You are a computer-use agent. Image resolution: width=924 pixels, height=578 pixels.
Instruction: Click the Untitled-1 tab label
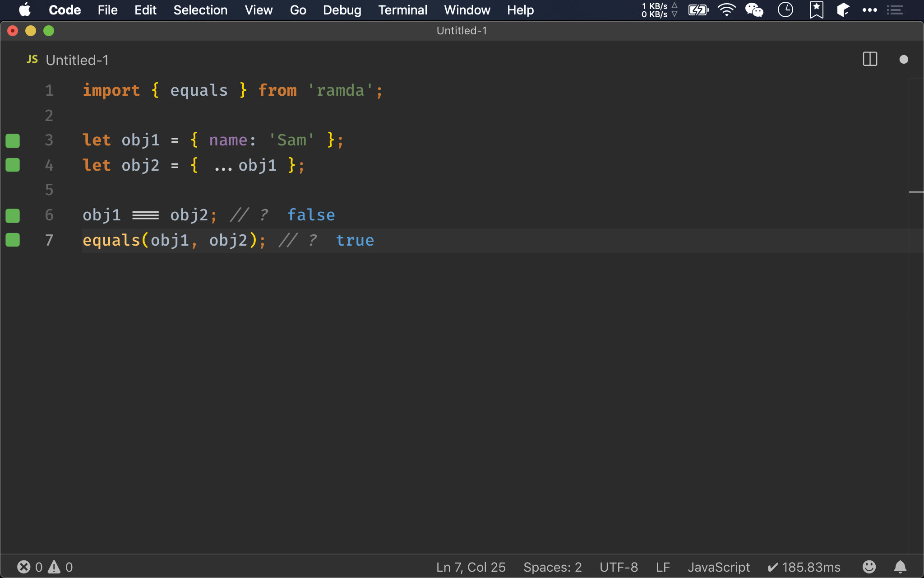[x=77, y=60]
